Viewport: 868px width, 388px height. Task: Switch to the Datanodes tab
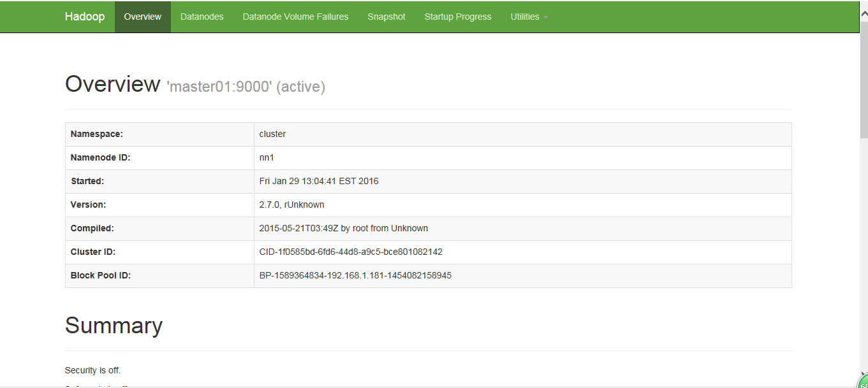[202, 17]
